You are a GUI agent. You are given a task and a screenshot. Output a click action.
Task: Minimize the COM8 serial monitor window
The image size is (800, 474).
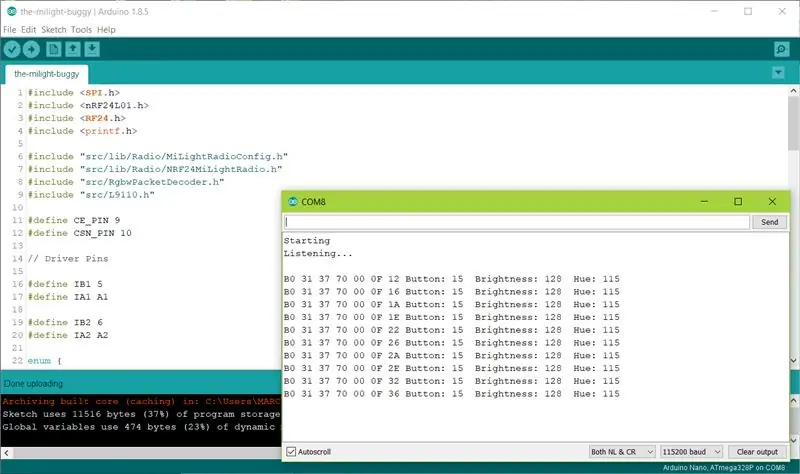coord(704,202)
